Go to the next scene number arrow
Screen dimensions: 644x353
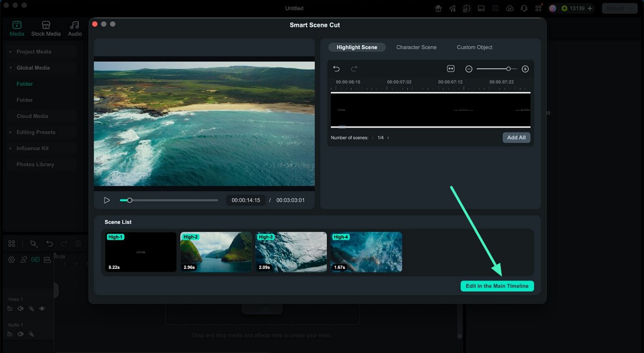[388, 138]
